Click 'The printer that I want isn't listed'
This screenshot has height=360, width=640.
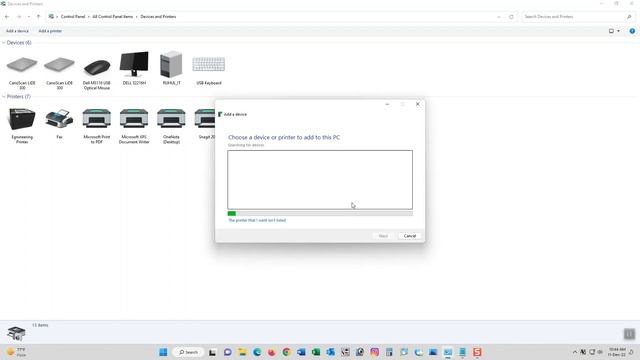(x=257, y=220)
